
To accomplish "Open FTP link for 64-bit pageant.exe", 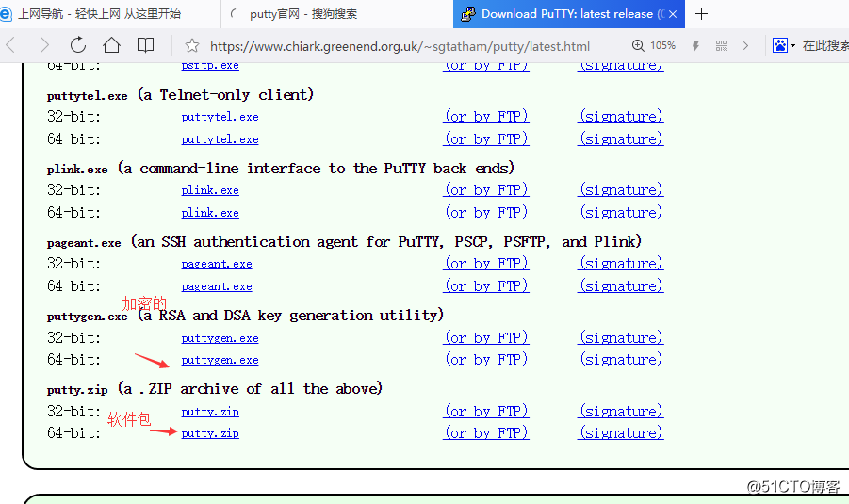I will (485, 286).
